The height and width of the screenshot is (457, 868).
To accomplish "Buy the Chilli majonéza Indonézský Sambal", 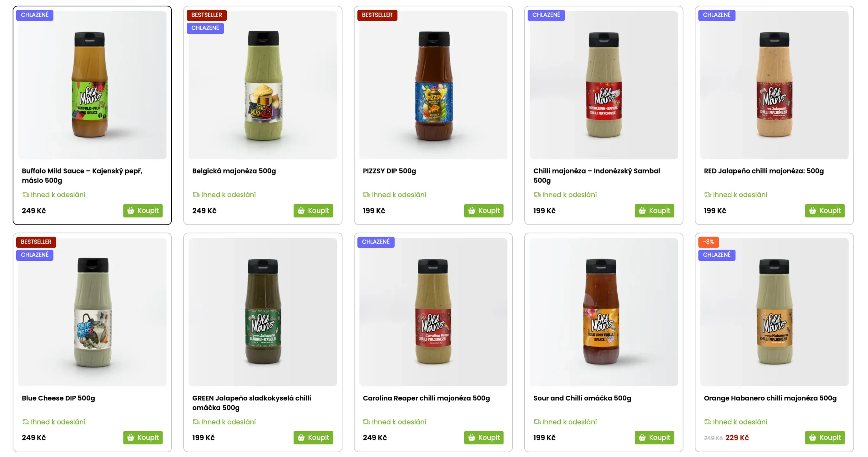I will click(x=654, y=211).
